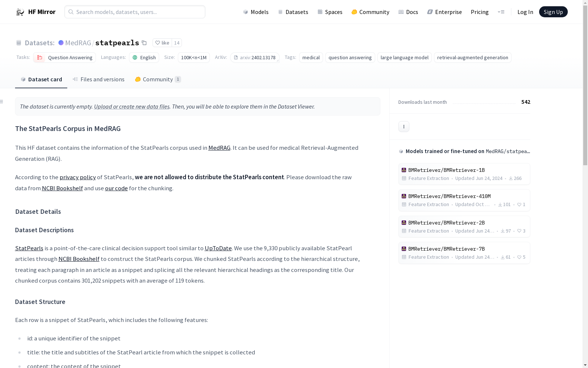Viewport: 588px width, 368px height.
Task: Expand the table of contents sidebar toggle
Action: pyautogui.click(x=2, y=102)
